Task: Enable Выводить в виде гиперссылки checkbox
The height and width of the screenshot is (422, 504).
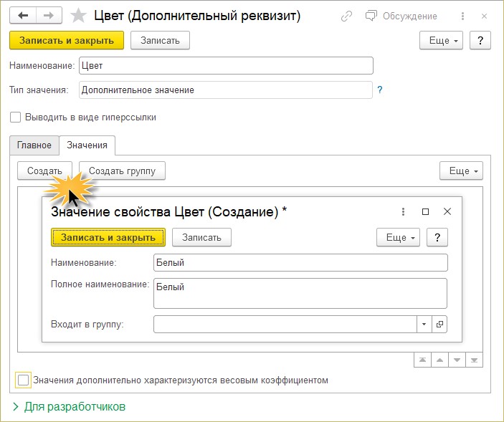Action: tap(16, 118)
